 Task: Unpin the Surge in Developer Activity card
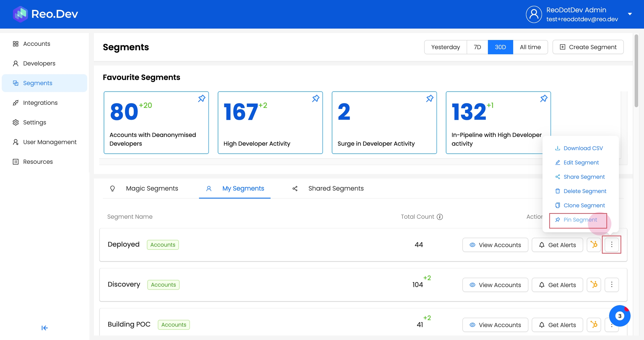pos(430,98)
